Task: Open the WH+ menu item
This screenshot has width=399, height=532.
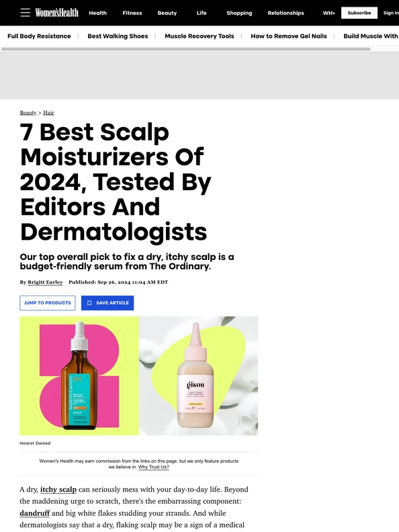Action: pos(328,13)
